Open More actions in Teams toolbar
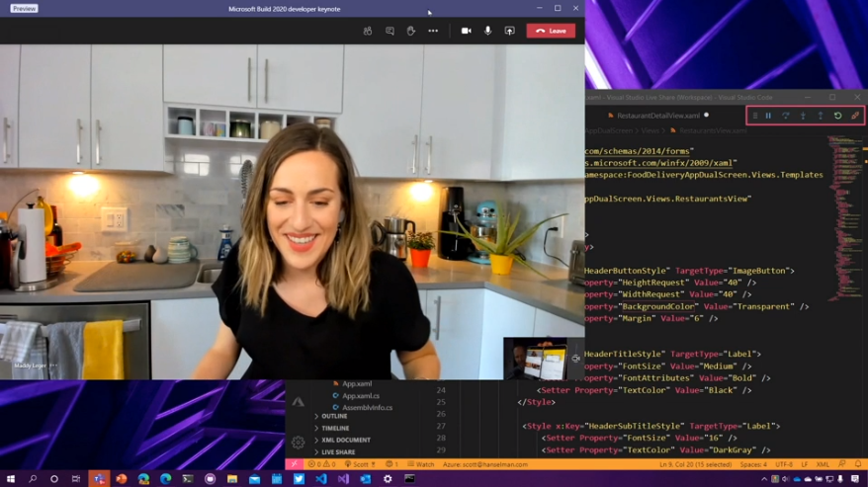The image size is (868, 487). click(433, 31)
